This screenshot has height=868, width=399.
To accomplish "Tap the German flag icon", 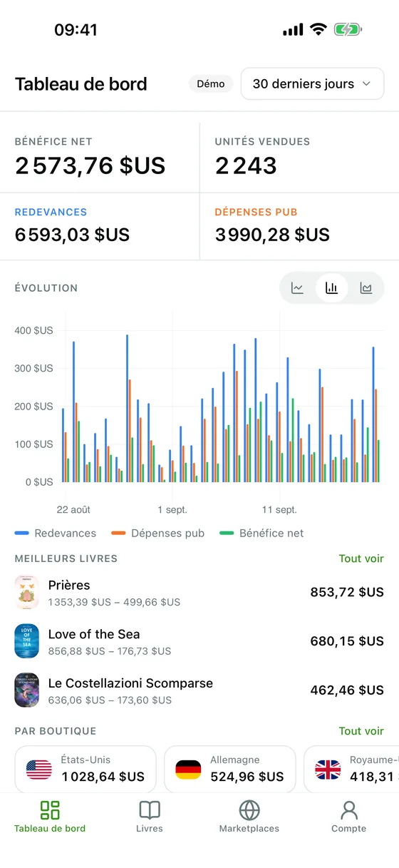I will click(x=188, y=770).
